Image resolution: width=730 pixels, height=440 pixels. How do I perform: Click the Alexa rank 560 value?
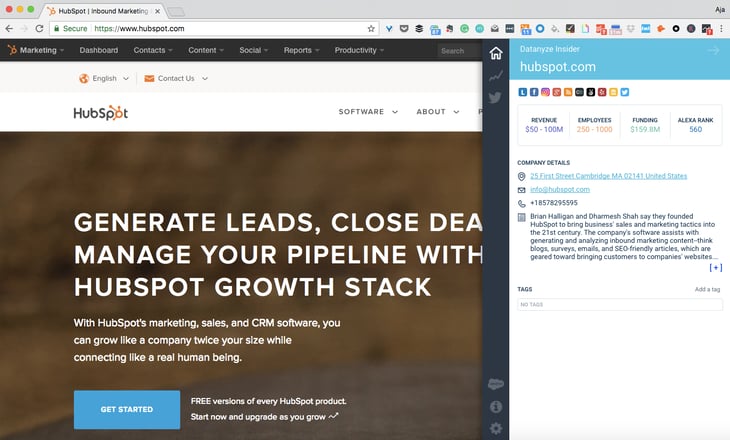coord(695,129)
